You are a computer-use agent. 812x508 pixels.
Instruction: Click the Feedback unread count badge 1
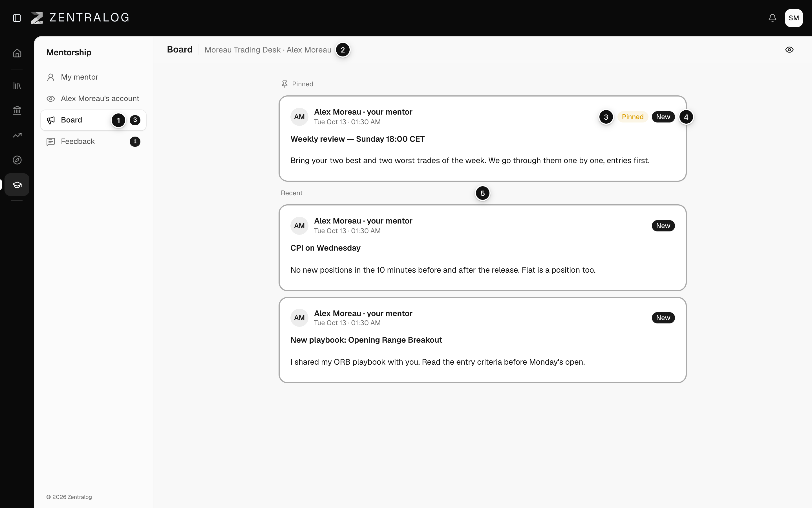coord(135,141)
